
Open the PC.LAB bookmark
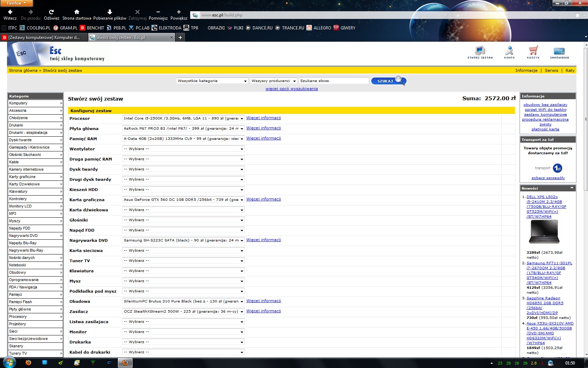[139, 28]
